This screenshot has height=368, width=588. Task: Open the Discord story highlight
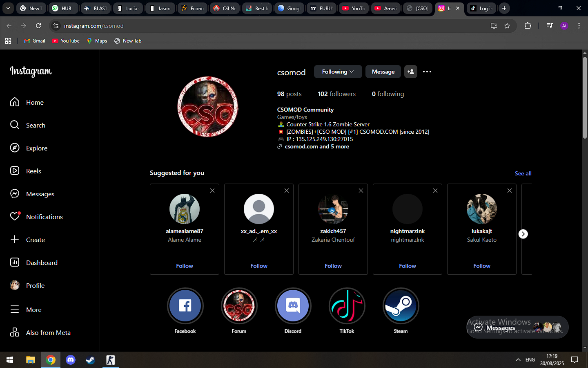point(293,306)
